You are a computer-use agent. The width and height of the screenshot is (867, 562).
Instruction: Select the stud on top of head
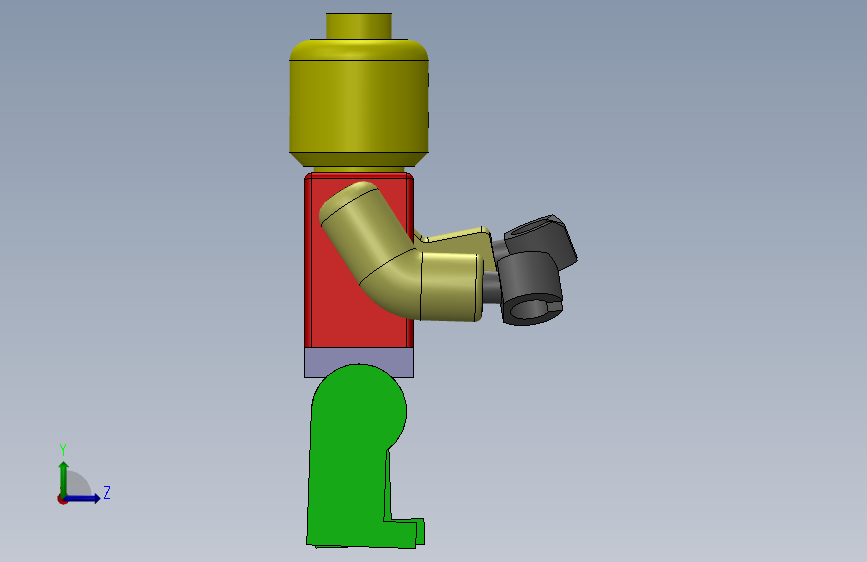pos(359,26)
